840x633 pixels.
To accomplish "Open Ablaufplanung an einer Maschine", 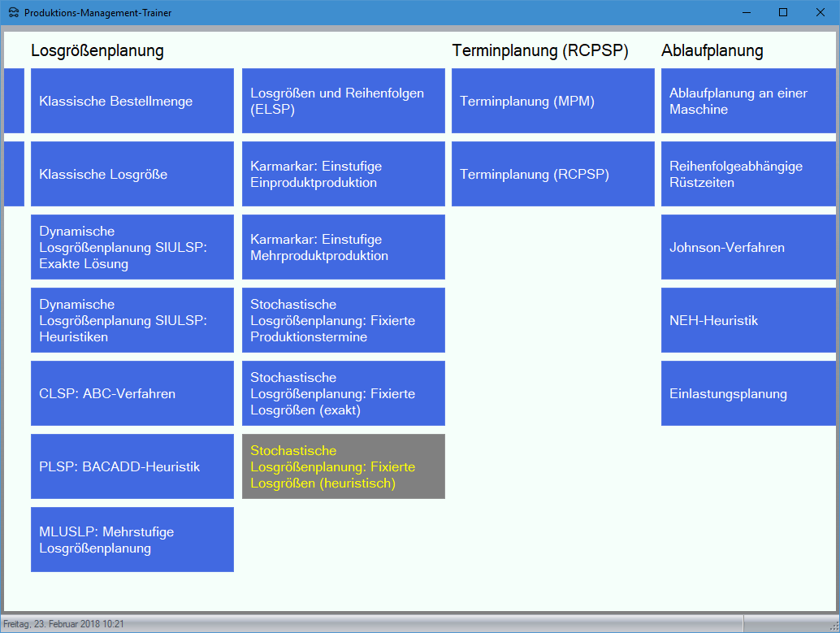I will [x=748, y=101].
